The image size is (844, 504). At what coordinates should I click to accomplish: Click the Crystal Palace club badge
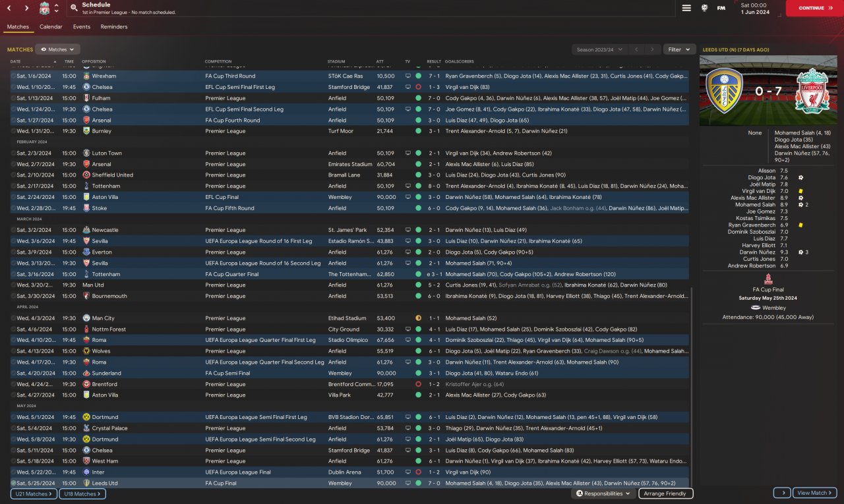(86, 428)
